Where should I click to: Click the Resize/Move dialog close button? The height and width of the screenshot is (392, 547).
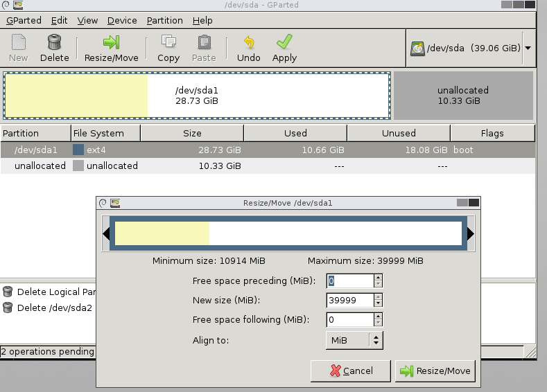coord(474,203)
